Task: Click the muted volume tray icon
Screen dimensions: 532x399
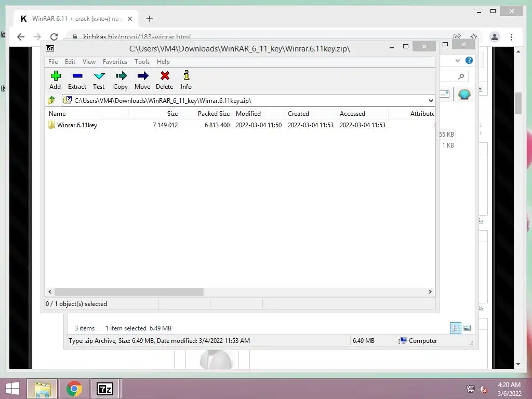Action: 483,389
